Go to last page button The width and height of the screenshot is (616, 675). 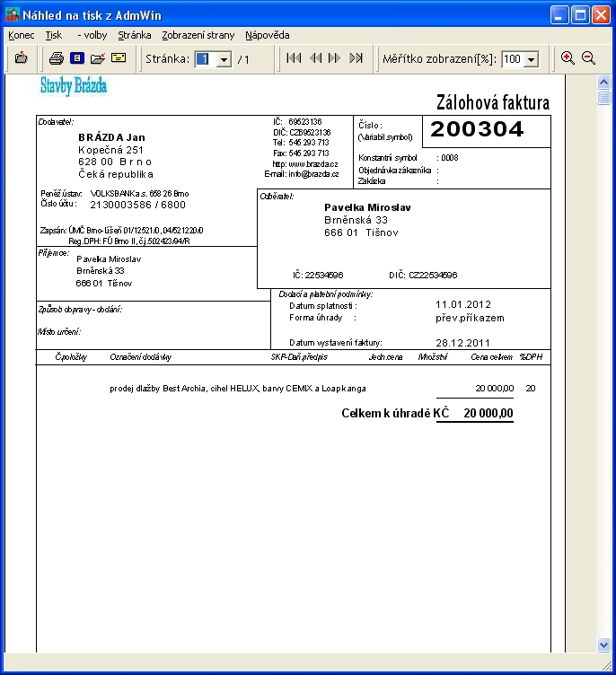(x=356, y=58)
